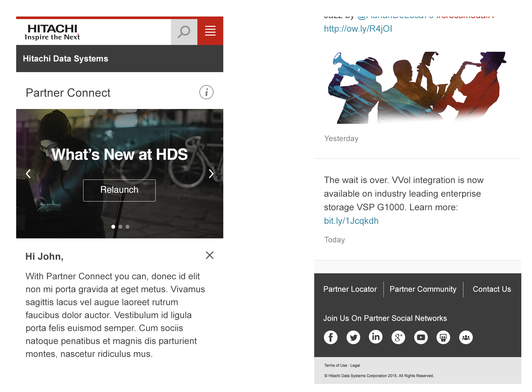Screen dimensions: 532x392
Task: View the Terms of Use page
Action: coord(336,365)
